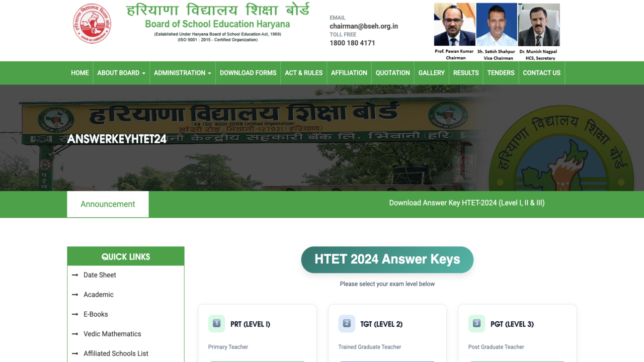Expand the Administration dropdown menu

tap(182, 73)
